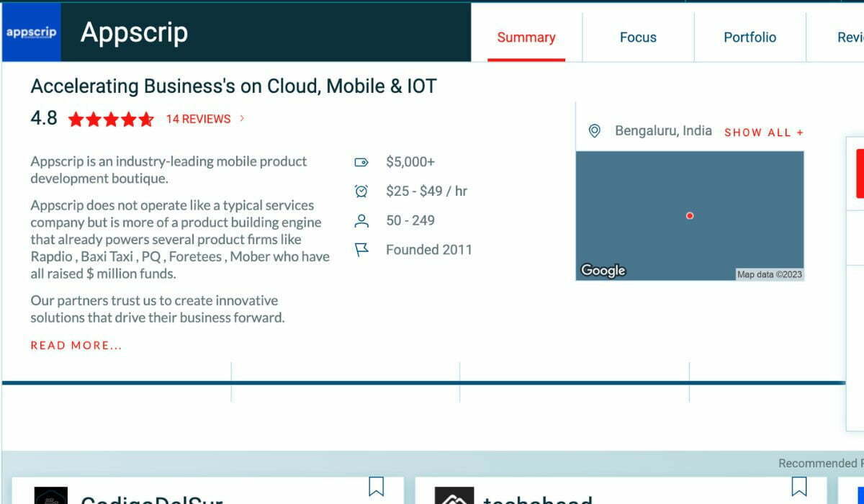Click the clock icon for hourly rate
This screenshot has width=864, height=504.
[361, 191]
